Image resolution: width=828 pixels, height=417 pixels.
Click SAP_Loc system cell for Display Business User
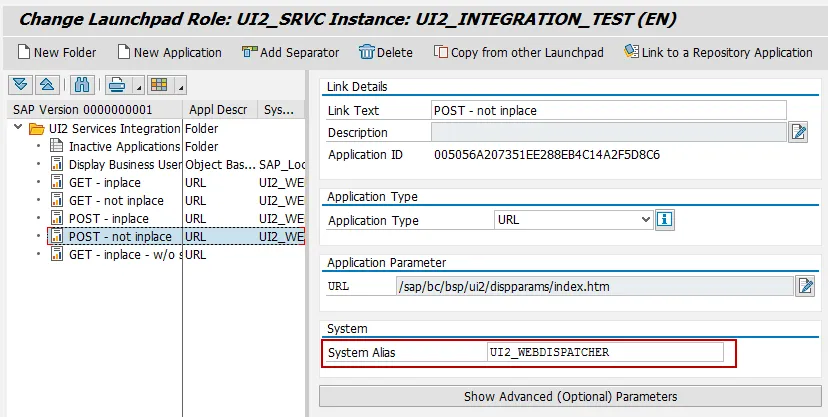[281, 164]
